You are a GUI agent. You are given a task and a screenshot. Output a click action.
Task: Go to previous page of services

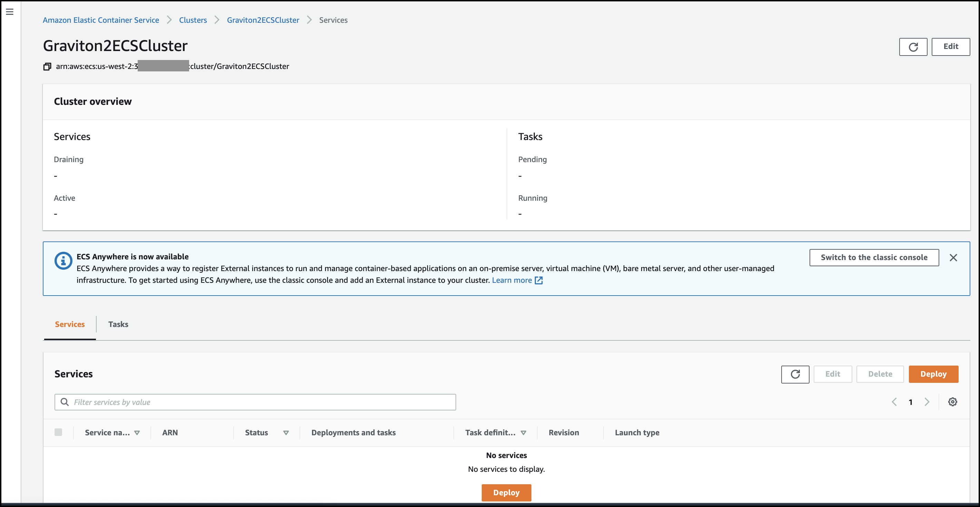coord(894,402)
